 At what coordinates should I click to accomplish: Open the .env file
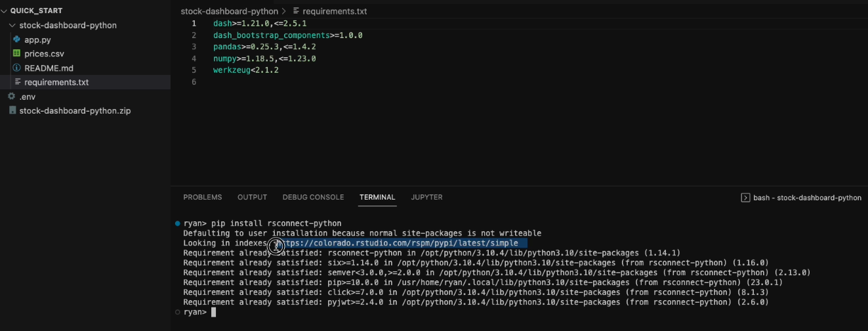pos(27,97)
